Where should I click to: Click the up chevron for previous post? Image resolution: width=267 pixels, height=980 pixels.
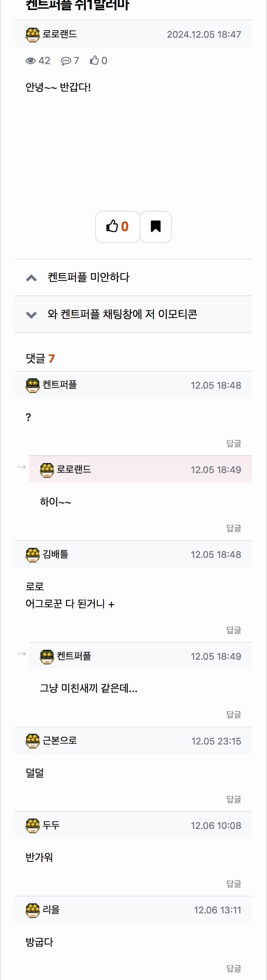click(31, 278)
